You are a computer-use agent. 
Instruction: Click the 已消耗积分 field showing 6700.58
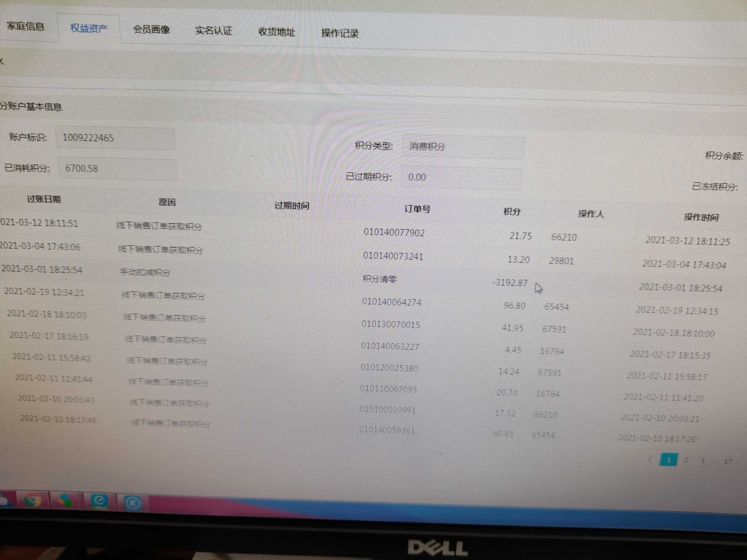pos(117,169)
